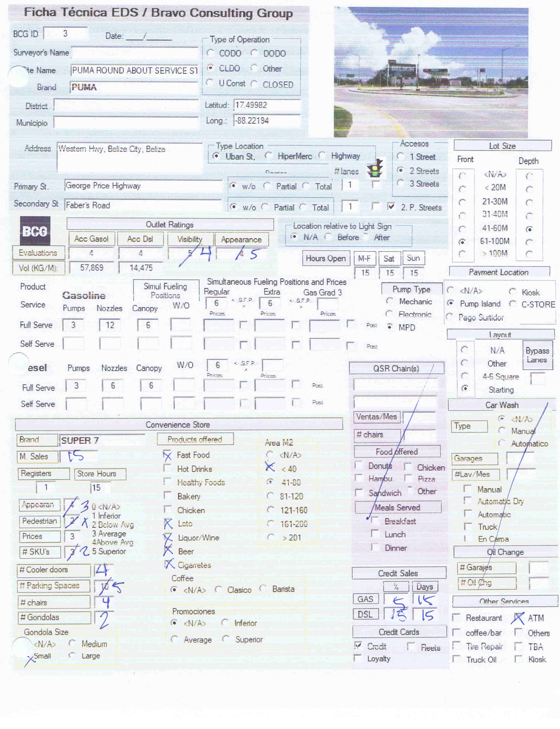Viewport: 560px width, 729px height.
Task: Click the Bypass Lanes button
Action: (x=537, y=355)
